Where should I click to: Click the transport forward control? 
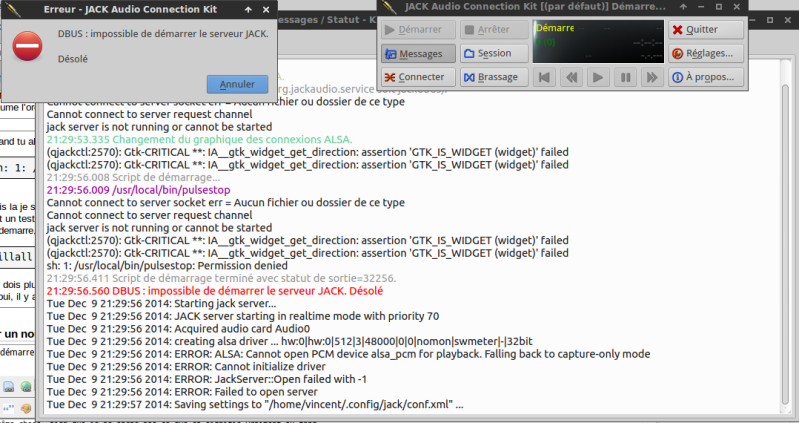652,77
